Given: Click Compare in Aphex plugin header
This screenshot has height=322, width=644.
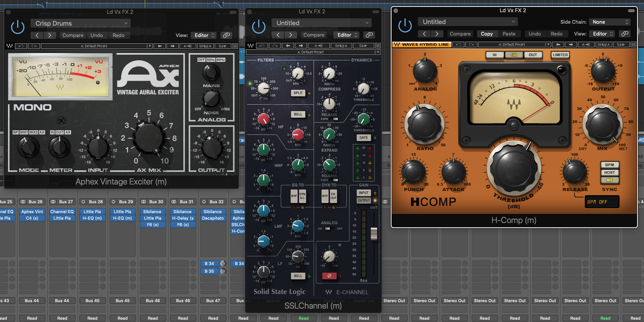Looking at the screenshot, I should point(73,35).
